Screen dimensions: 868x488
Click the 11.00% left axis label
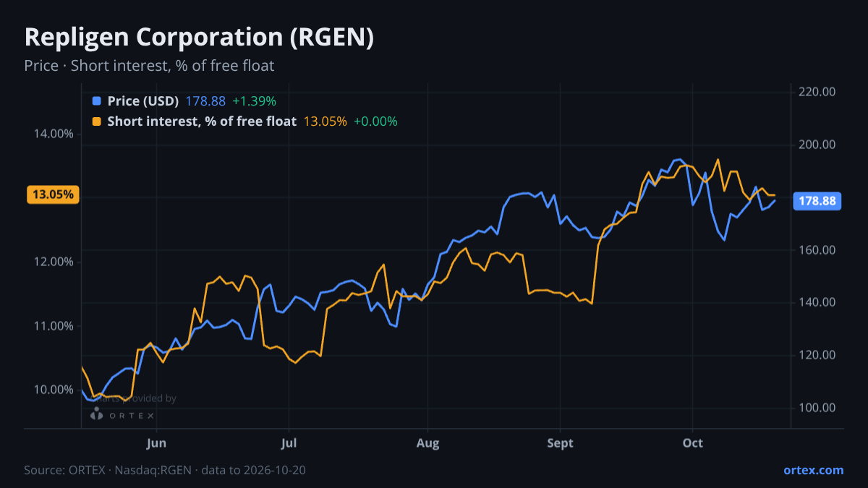tap(55, 326)
